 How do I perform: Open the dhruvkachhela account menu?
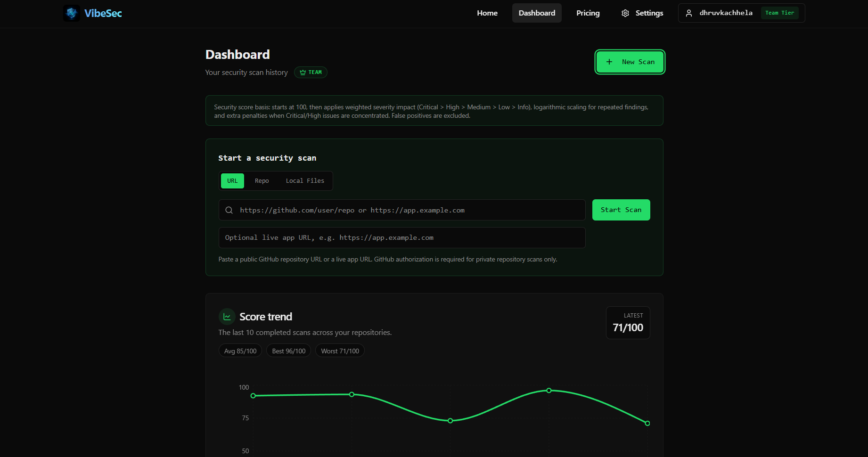pos(741,13)
